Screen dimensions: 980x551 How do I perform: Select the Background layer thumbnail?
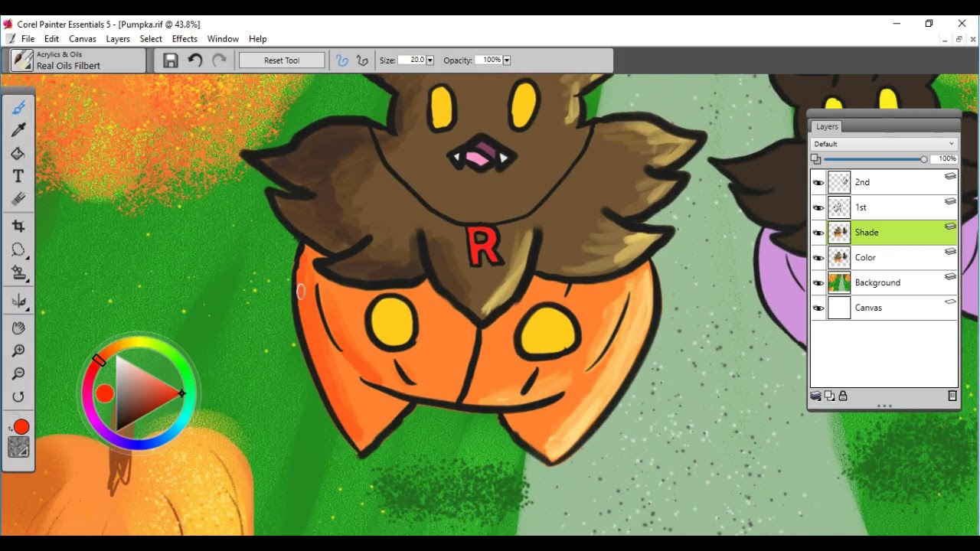click(x=839, y=283)
